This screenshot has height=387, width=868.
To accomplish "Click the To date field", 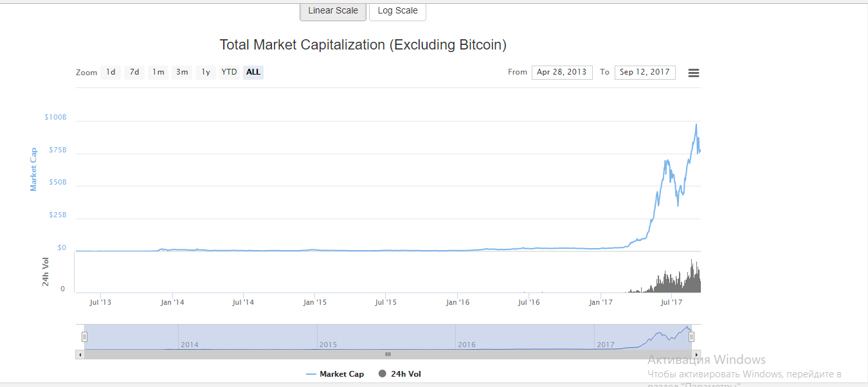I will (645, 72).
